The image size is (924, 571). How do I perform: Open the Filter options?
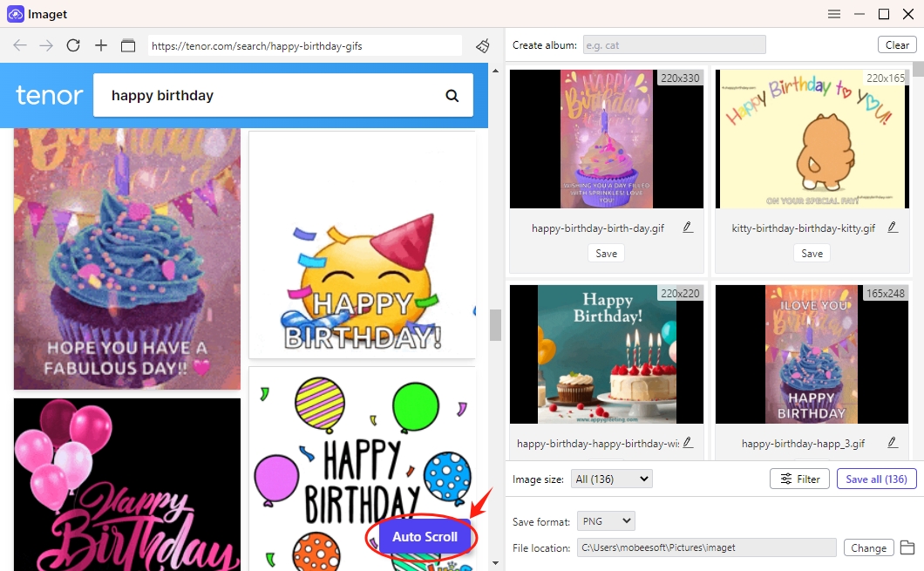pyautogui.click(x=798, y=479)
